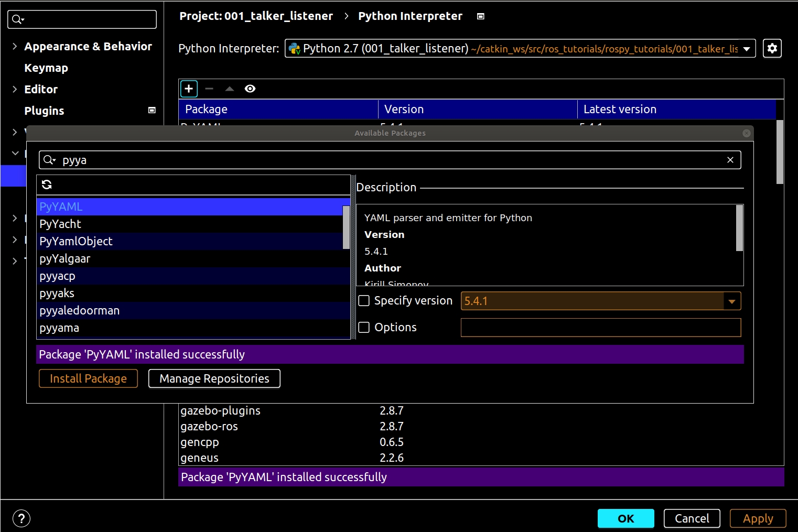Click the Manage Repositories button

[214, 378]
